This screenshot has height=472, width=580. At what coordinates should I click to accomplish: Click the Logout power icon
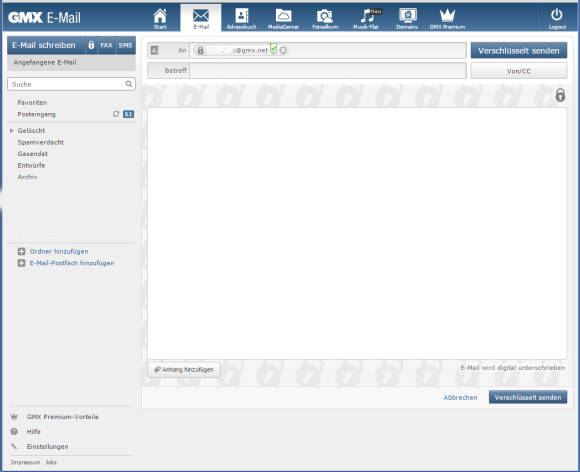557,16
